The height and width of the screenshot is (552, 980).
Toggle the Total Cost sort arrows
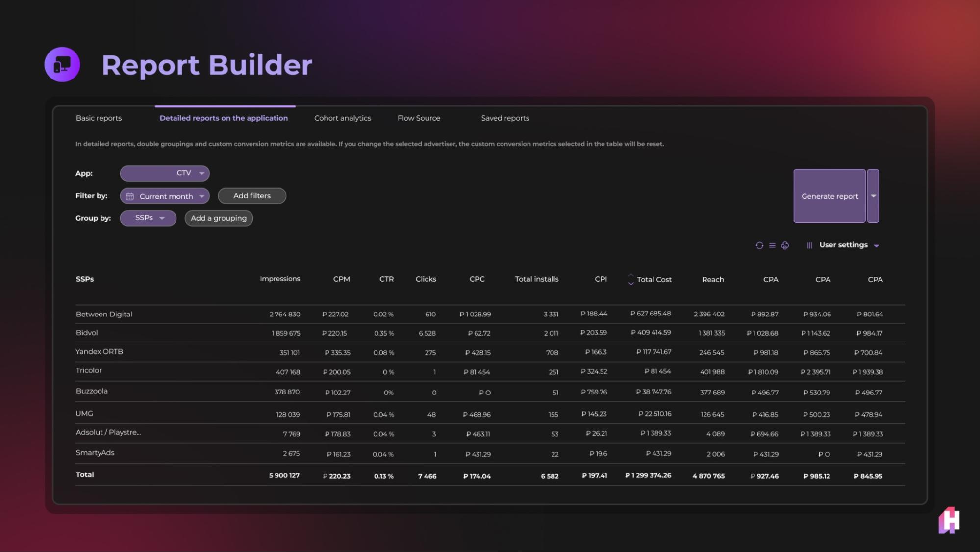point(631,279)
